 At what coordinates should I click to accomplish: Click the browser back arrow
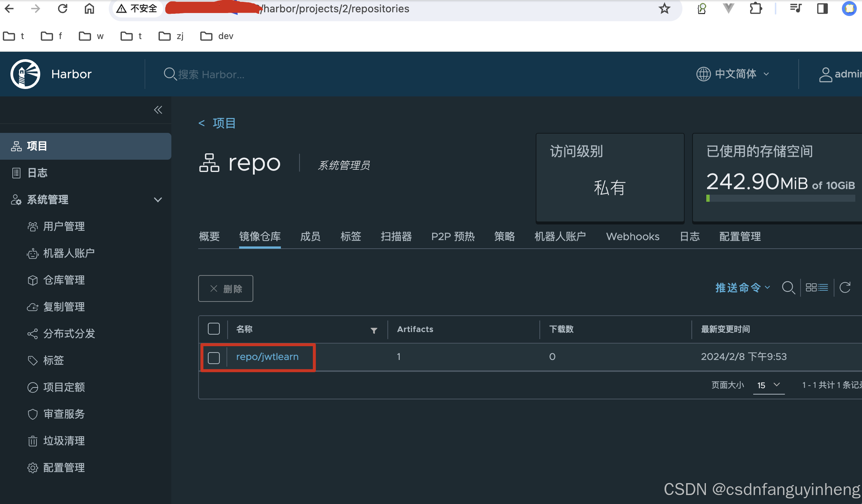click(10, 9)
